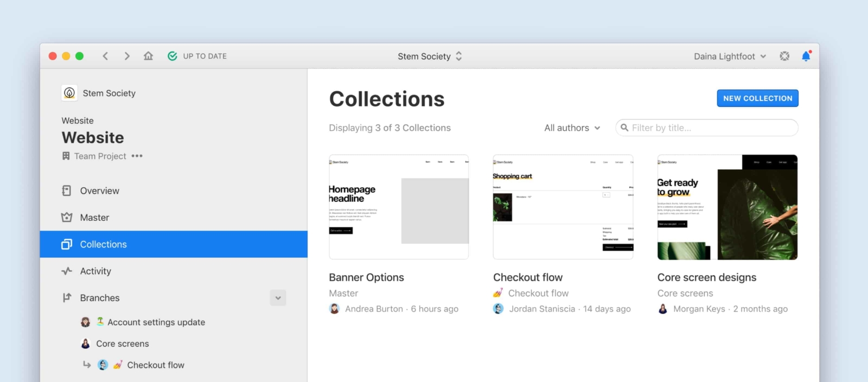Open the All authors filter dropdown
Image resolution: width=868 pixels, height=382 pixels.
[x=572, y=128]
